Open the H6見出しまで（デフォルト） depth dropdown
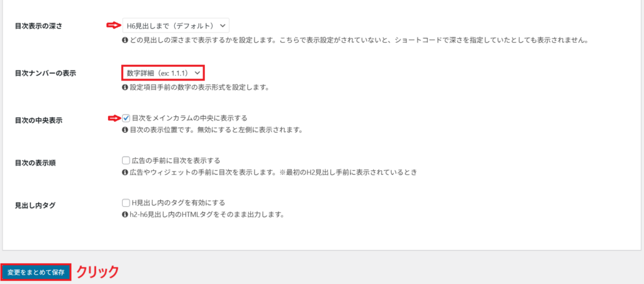 coord(176,25)
